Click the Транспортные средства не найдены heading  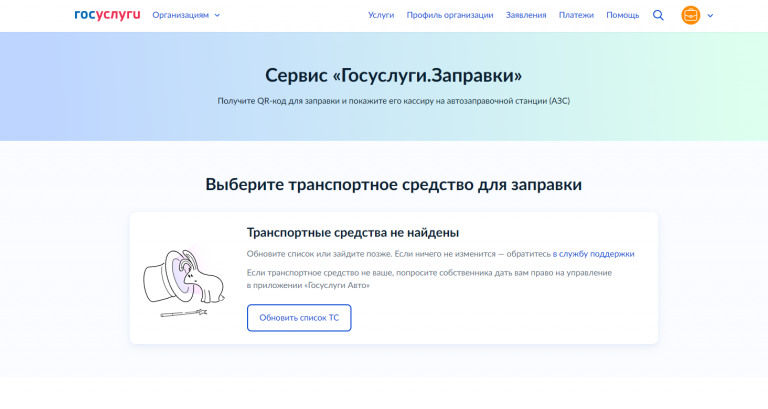[x=353, y=233]
